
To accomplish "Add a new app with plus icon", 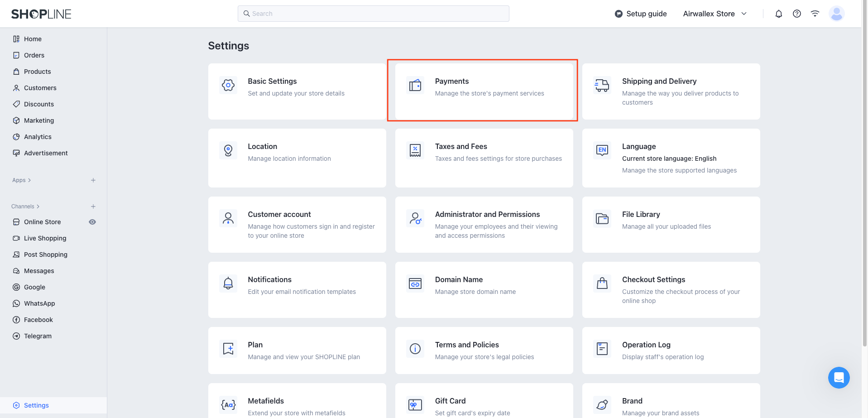I will [x=93, y=180].
